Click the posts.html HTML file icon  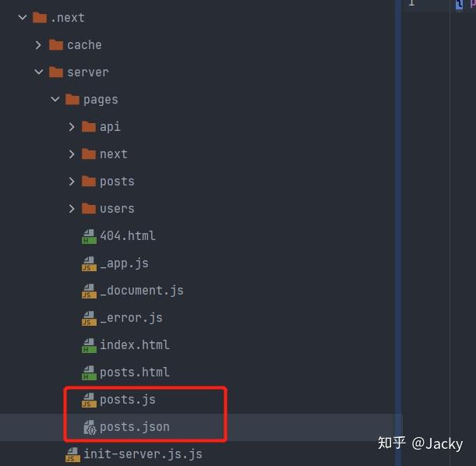pyautogui.click(x=89, y=373)
